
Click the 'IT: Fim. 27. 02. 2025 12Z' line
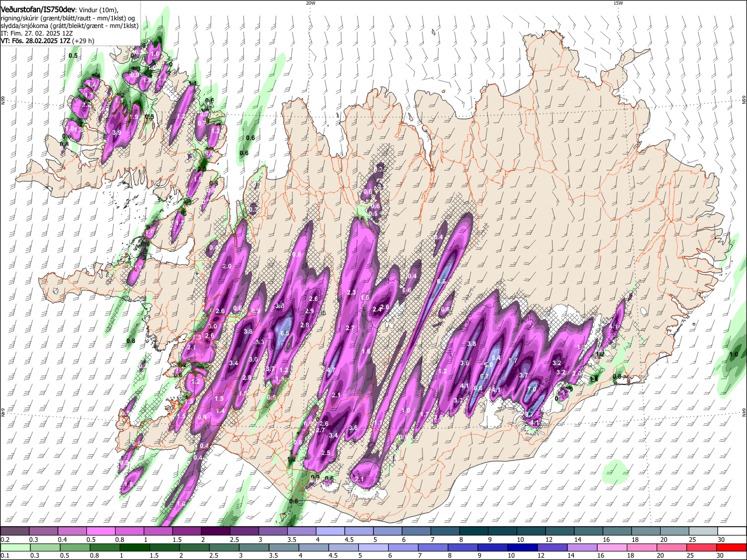click(x=37, y=33)
